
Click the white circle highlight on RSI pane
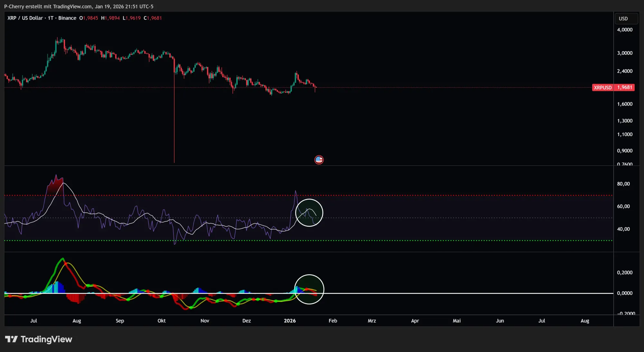click(309, 212)
